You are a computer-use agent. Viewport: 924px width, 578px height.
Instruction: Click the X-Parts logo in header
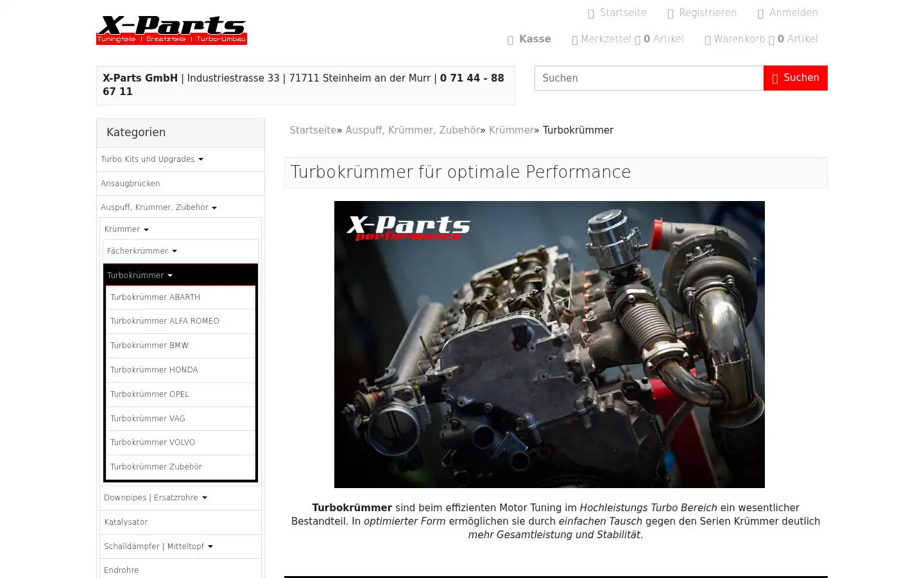tap(171, 30)
